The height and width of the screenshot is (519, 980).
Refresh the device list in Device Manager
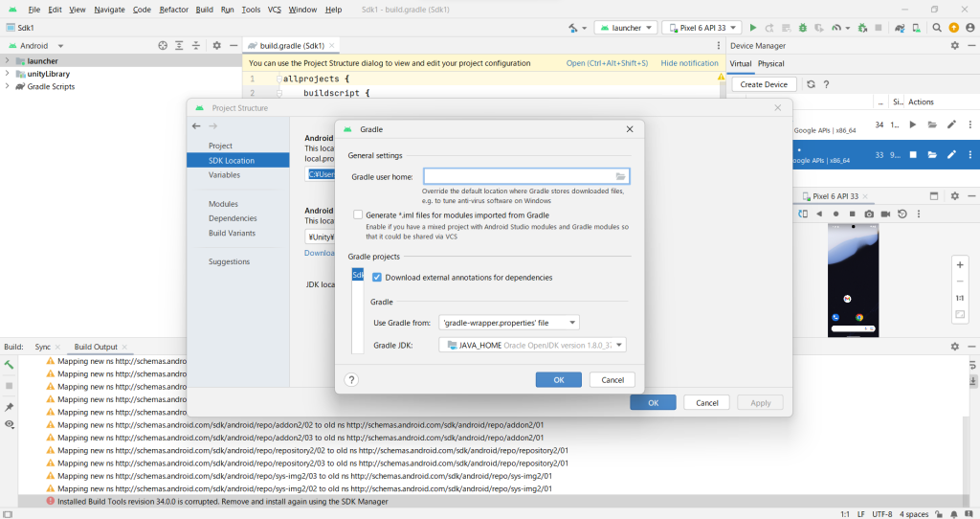point(811,84)
